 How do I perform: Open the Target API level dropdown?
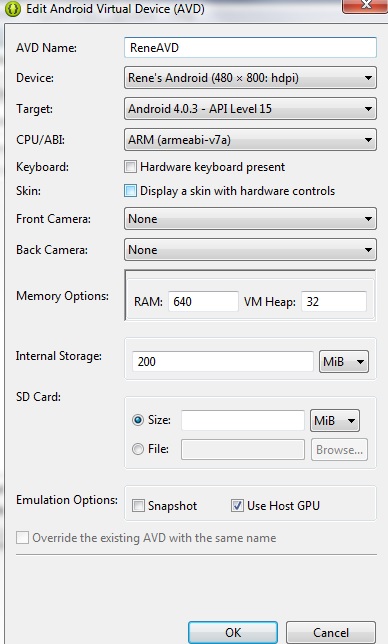(250, 109)
